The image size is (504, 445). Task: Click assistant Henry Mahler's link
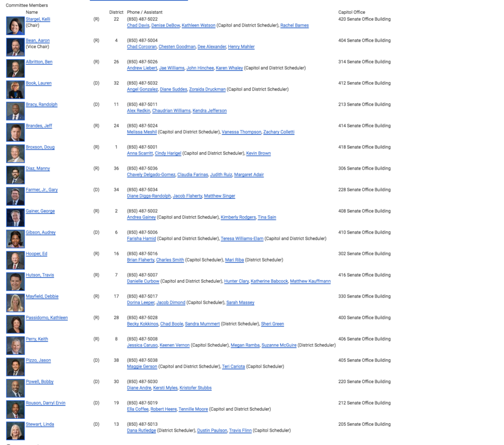coord(241,47)
